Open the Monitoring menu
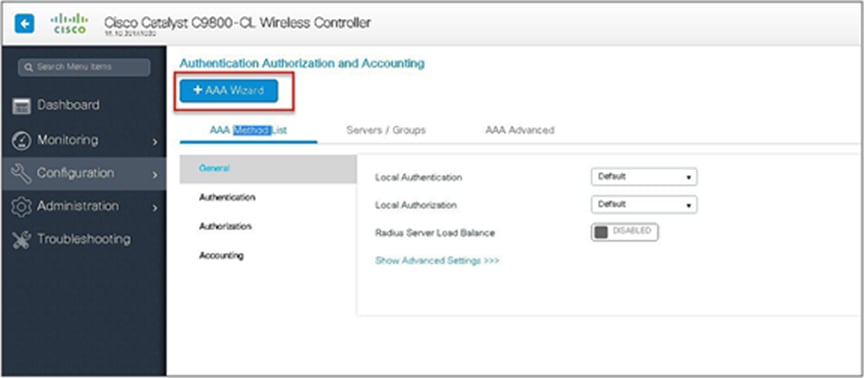This screenshot has height=378, width=864. point(84,140)
